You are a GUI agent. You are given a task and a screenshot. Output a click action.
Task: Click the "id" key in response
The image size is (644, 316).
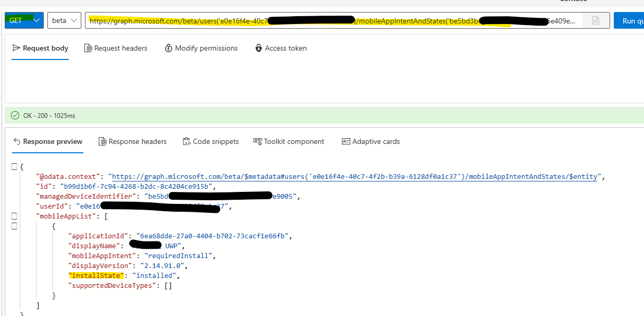tap(44, 187)
